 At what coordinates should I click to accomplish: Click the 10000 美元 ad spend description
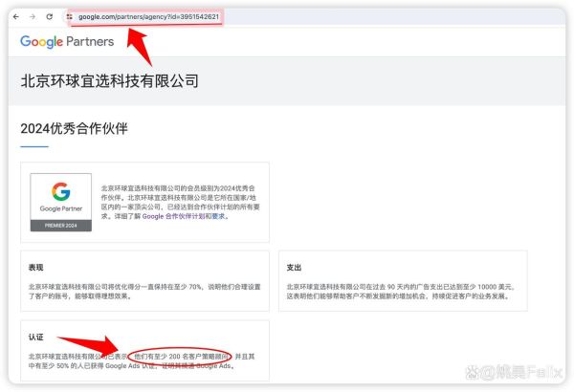click(x=401, y=292)
